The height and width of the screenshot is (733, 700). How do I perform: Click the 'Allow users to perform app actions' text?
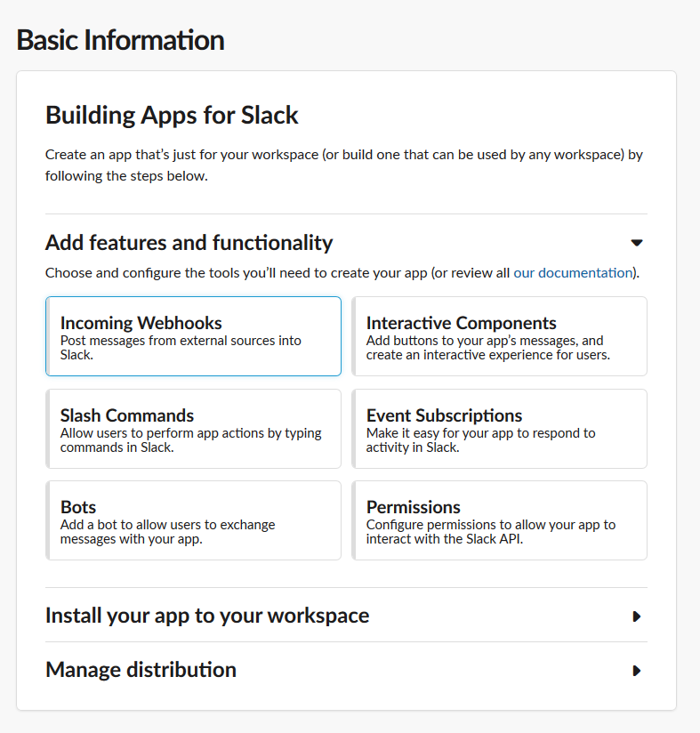[x=190, y=440]
